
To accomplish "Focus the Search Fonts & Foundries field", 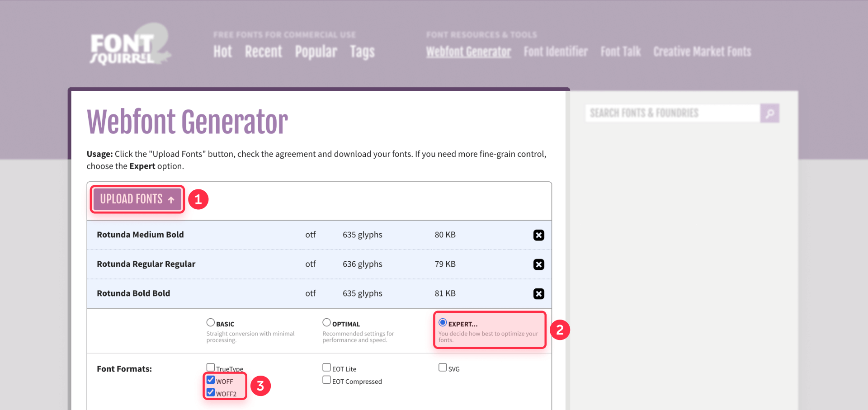I will tap(673, 113).
